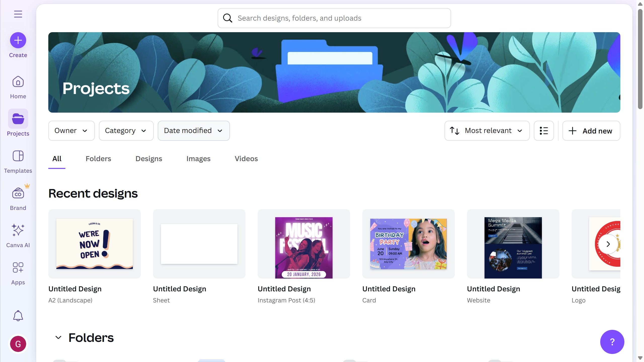The image size is (644, 362).
Task: Open the hamburger menu icon
Action: point(18,14)
